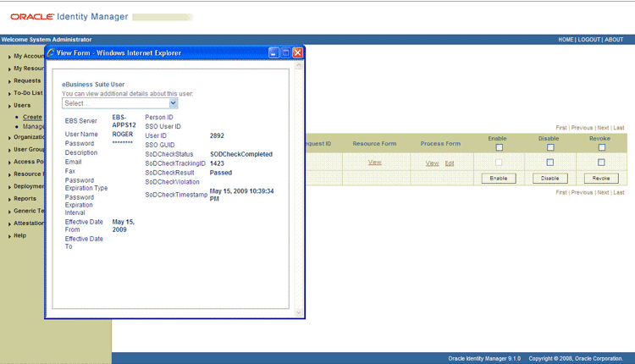This screenshot has width=635, height=364.
Task: Click the Revoke button
Action: pos(601,178)
